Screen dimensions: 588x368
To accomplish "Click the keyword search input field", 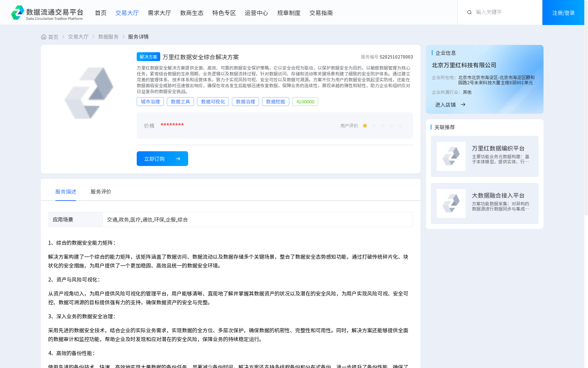I will [505, 13].
